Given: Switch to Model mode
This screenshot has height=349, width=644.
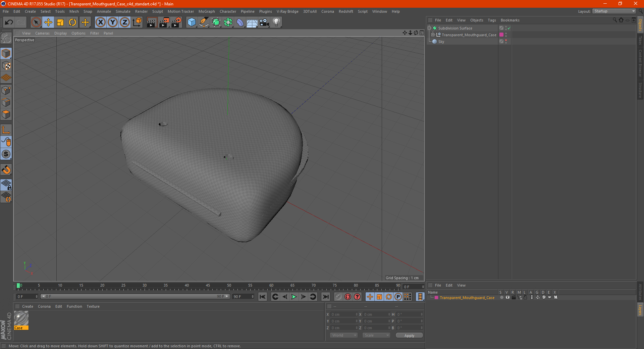Looking at the screenshot, I should (x=6, y=53).
